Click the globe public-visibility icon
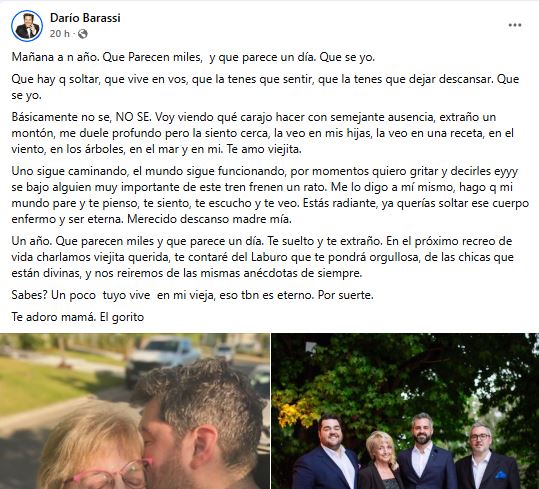Image resolution: width=539 pixels, height=489 pixels. [82, 34]
